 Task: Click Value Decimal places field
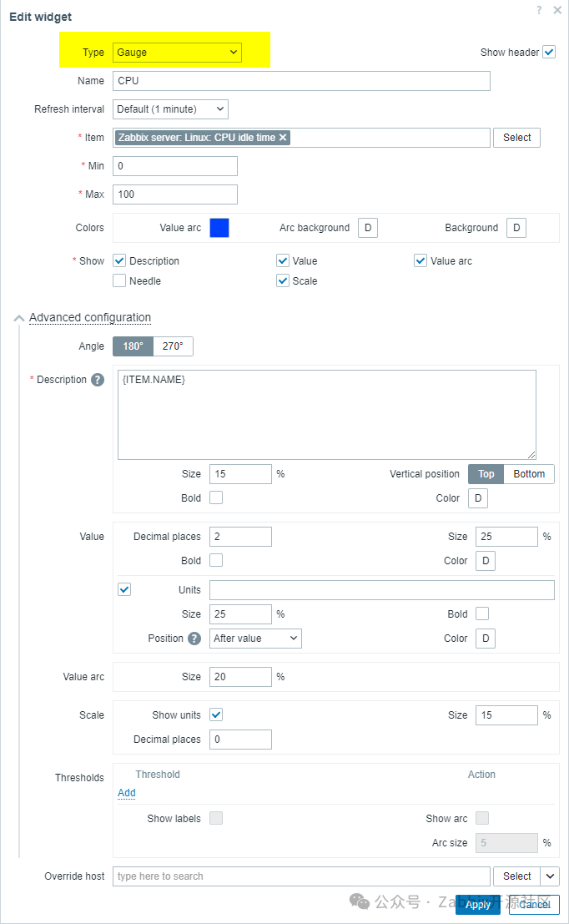tap(240, 536)
